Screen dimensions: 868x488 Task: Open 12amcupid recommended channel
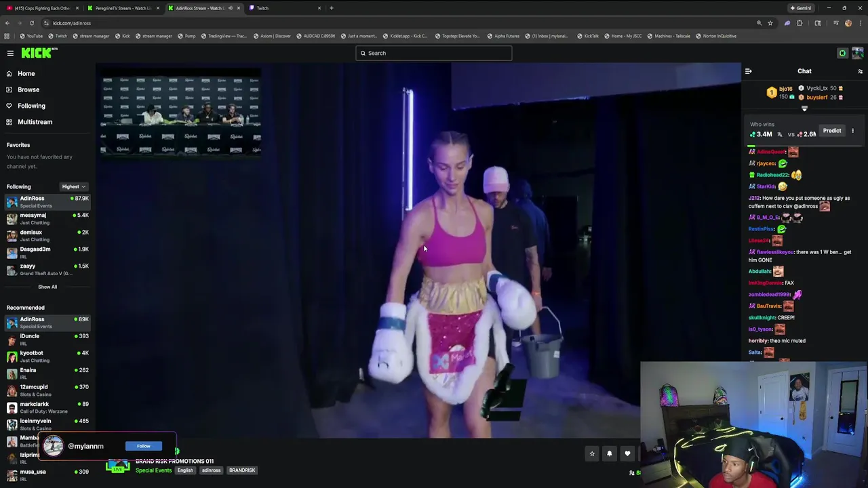click(x=47, y=390)
